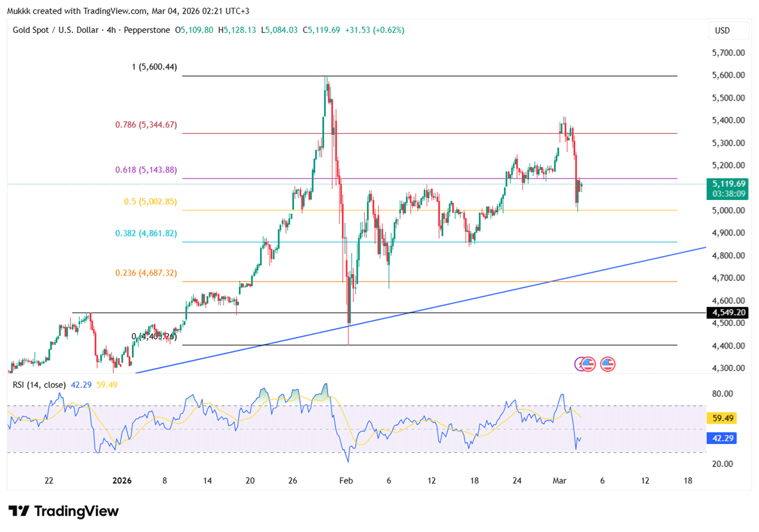Screen dimensions: 759x532
Task: Click the TradingView logo at bottom left
Action: click(63, 511)
